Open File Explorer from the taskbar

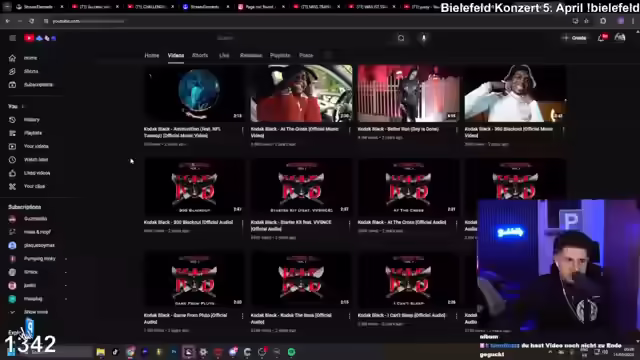(x=100, y=352)
